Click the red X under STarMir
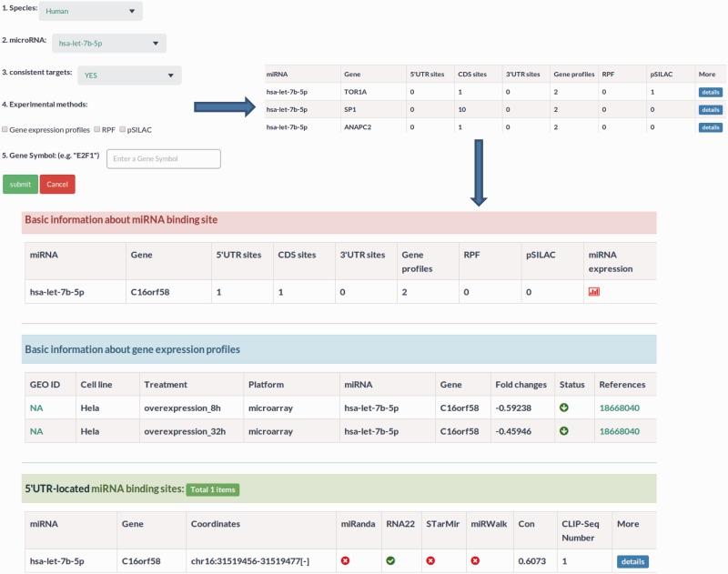The image size is (728, 574). coord(430,560)
